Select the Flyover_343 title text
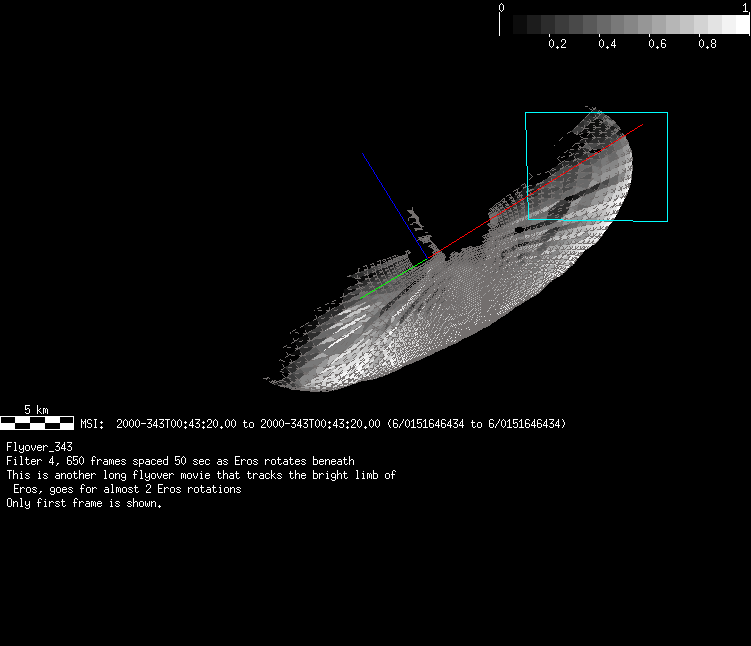Image resolution: width=751 pixels, height=646 pixels. pyautogui.click(x=39, y=446)
